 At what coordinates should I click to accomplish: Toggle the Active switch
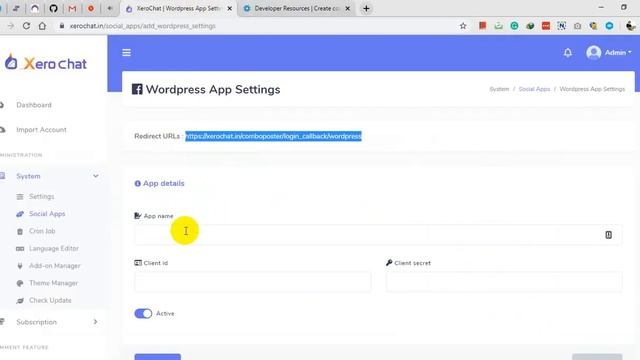click(x=143, y=313)
